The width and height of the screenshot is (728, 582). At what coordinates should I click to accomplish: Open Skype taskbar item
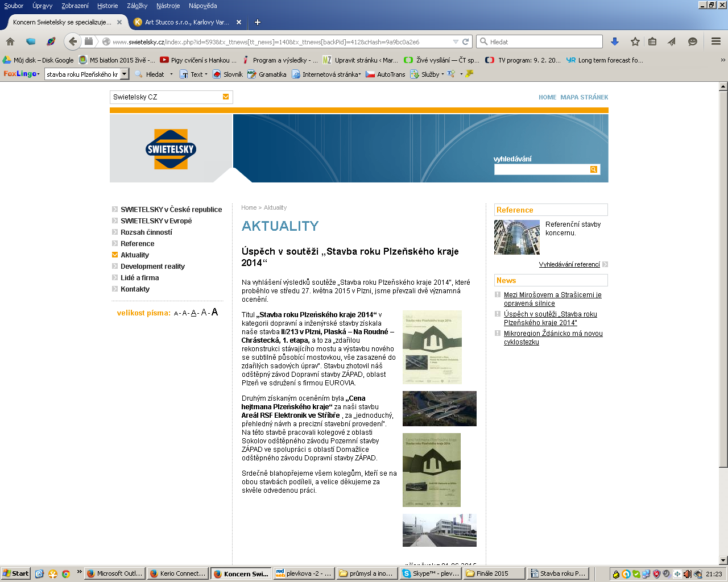coord(431,573)
